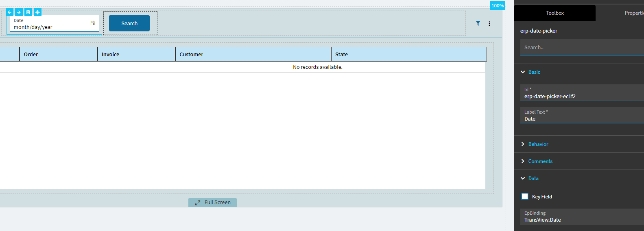Switch to the Properties tab
The image size is (644, 231).
634,13
